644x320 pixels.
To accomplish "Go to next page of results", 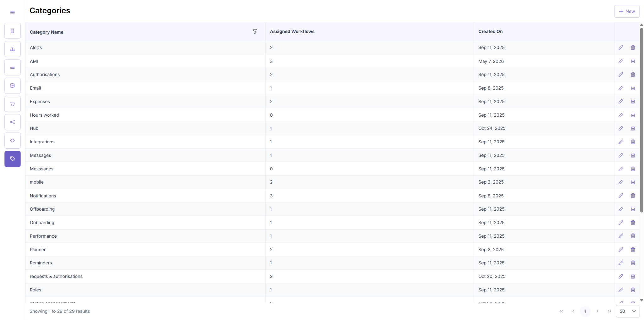I will (597, 311).
